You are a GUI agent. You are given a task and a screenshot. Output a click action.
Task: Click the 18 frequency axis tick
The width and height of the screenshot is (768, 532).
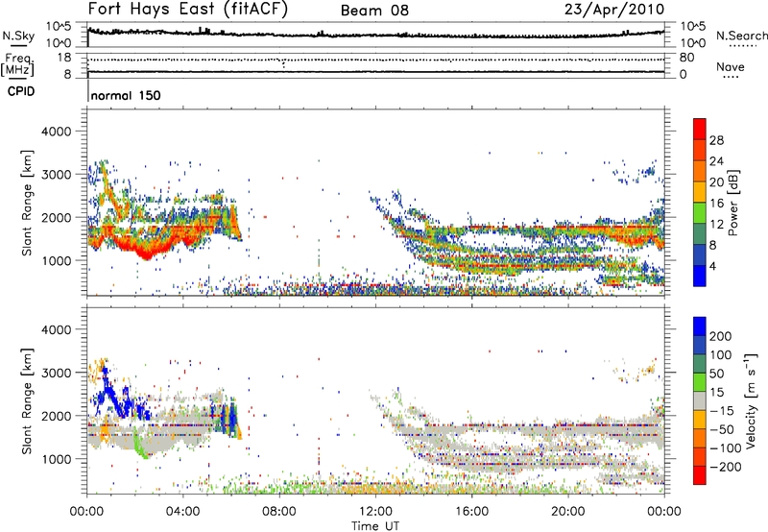tap(64, 58)
